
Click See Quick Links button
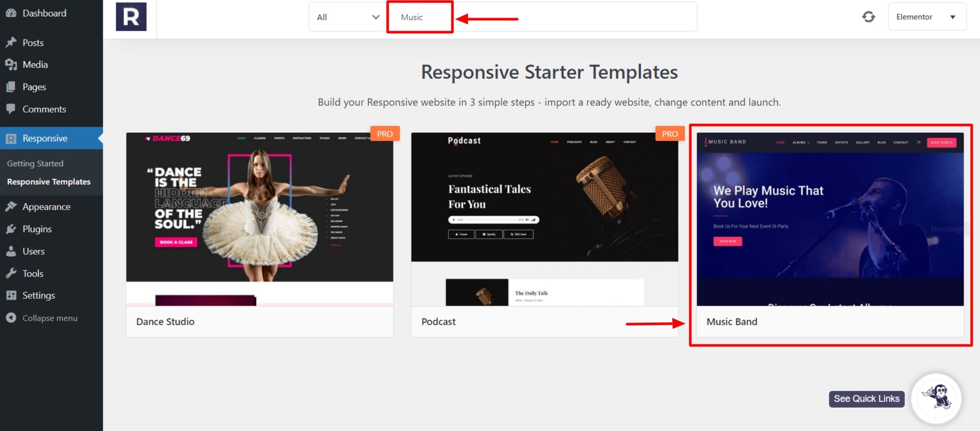coord(867,399)
